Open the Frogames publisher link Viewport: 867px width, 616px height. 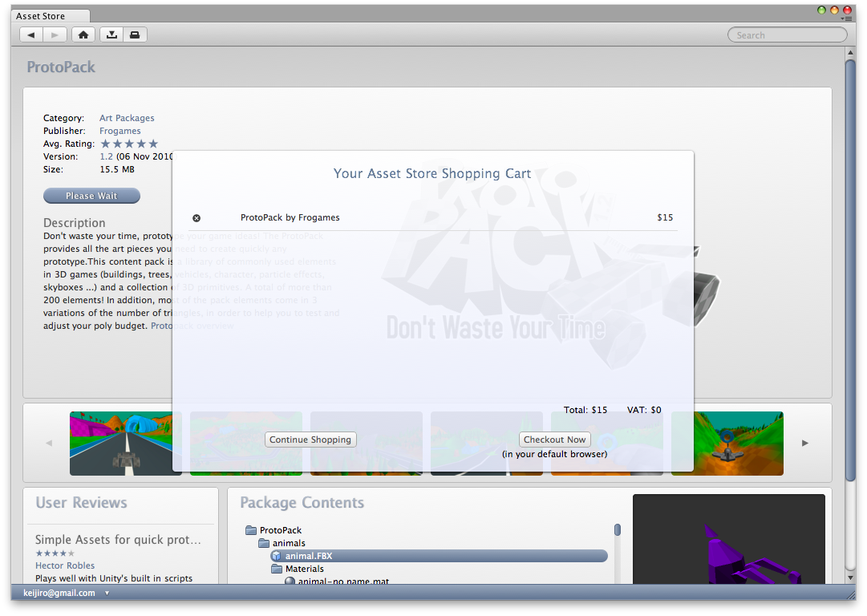point(120,131)
